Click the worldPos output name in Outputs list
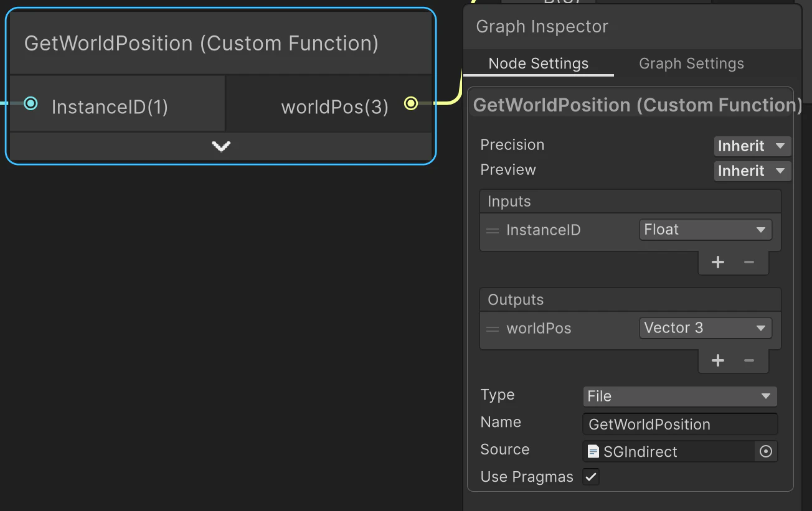Viewport: 812px width, 511px height. [539, 329]
